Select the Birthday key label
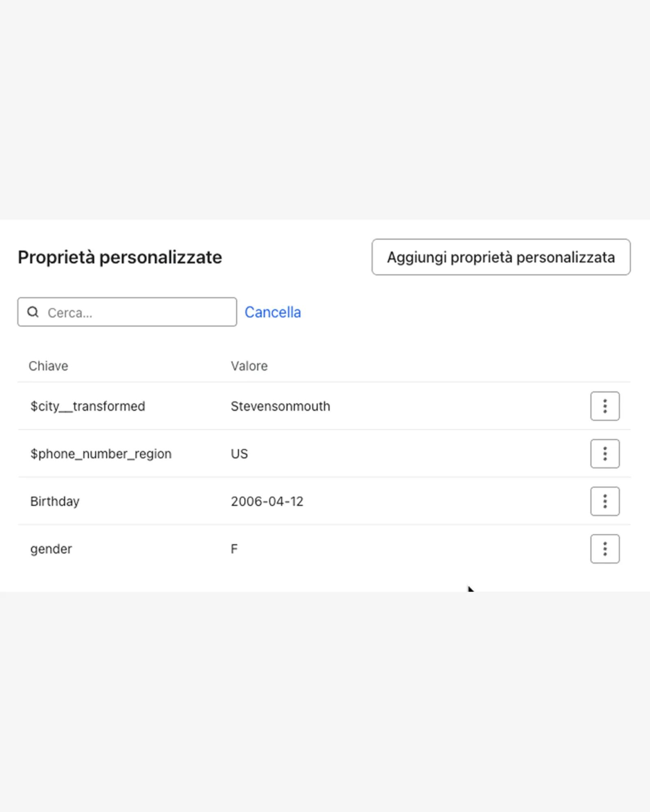650x812 pixels. (x=55, y=501)
